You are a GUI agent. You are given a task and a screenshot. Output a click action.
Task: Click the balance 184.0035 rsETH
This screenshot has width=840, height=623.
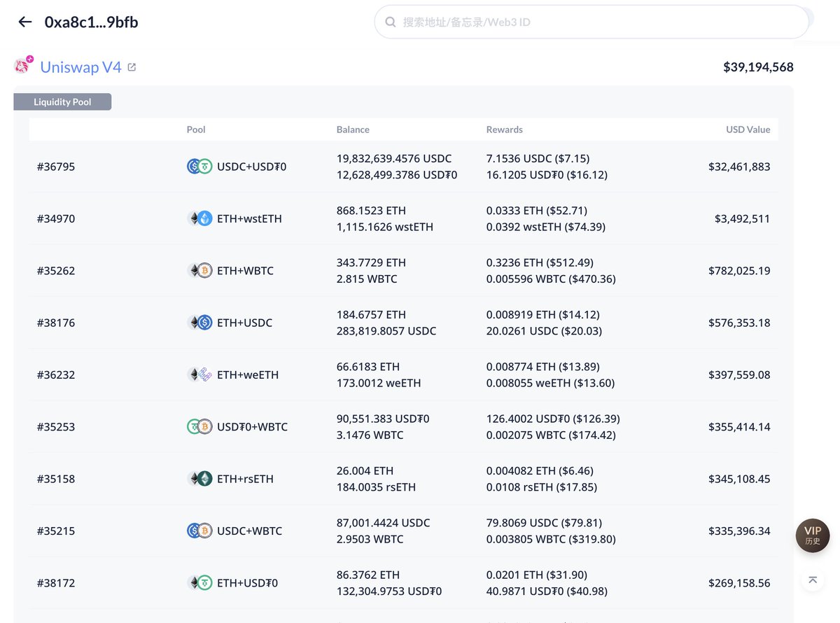(376, 487)
